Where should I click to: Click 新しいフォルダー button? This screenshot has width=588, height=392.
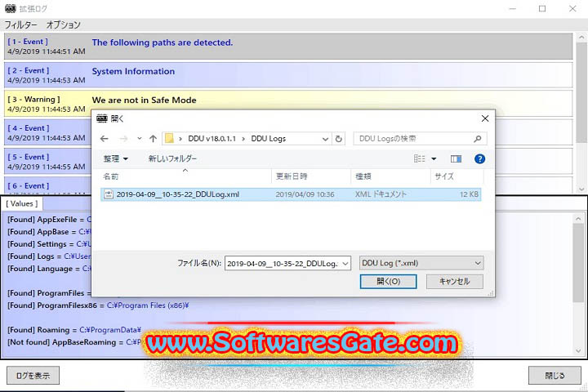(172, 158)
